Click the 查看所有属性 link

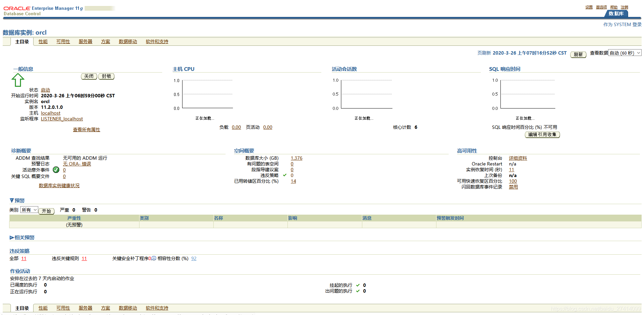pyautogui.click(x=87, y=130)
